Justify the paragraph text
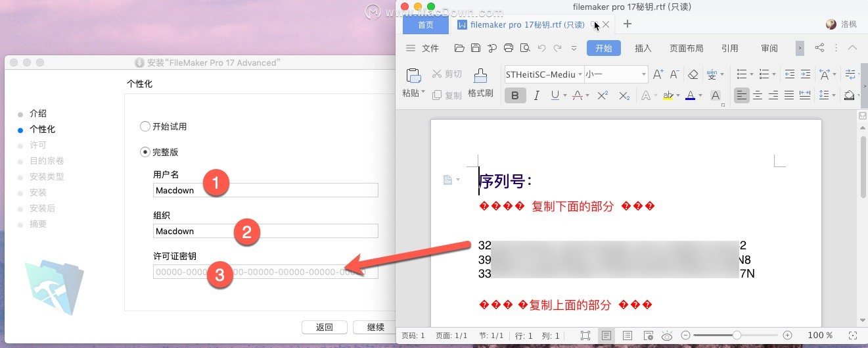 click(789, 95)
